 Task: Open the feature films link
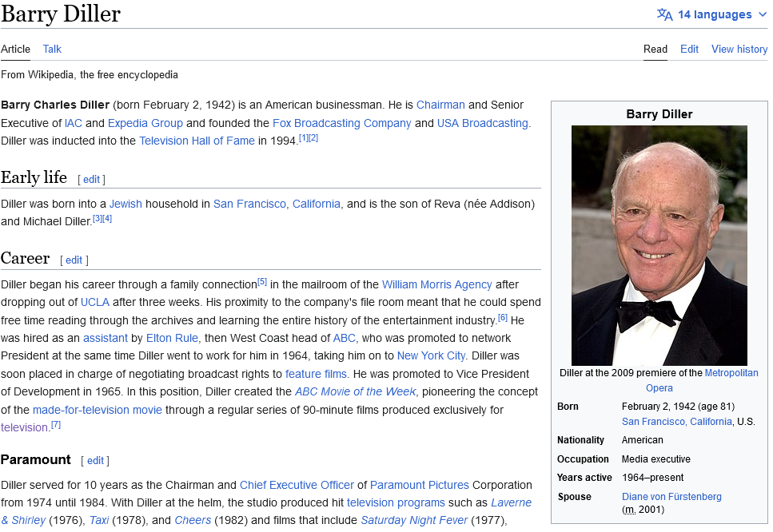point(316,375)
